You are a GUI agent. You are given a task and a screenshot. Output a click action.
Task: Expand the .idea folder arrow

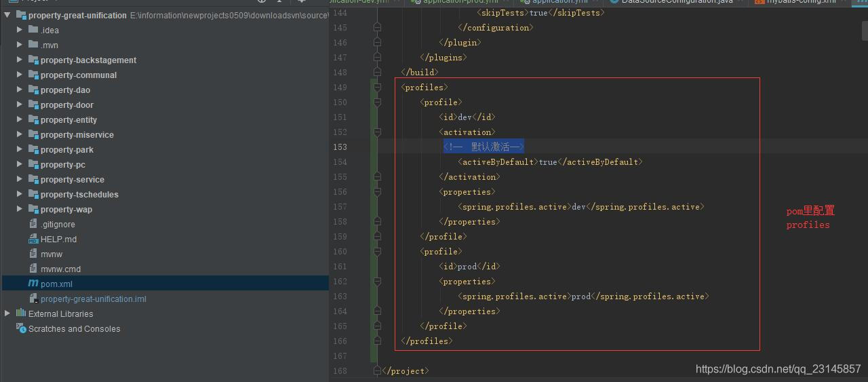click(20, 30)
